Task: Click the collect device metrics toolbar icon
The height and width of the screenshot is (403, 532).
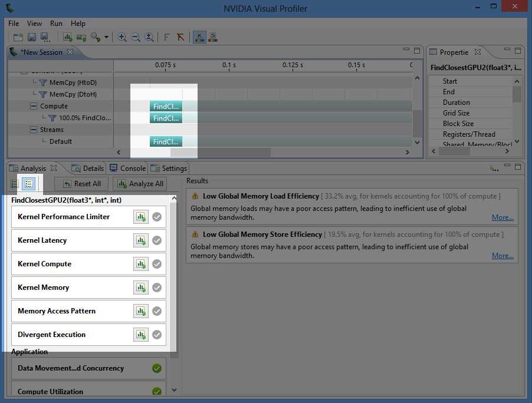Action: click(81, 37)
